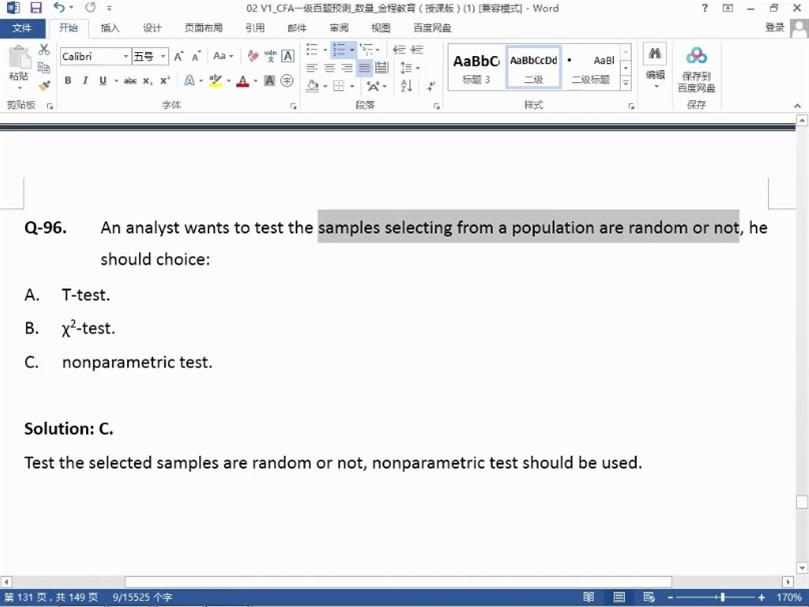Click the Undo arrow in the Quick Access toolbar

pyautogui.click(x=59, y=8)
